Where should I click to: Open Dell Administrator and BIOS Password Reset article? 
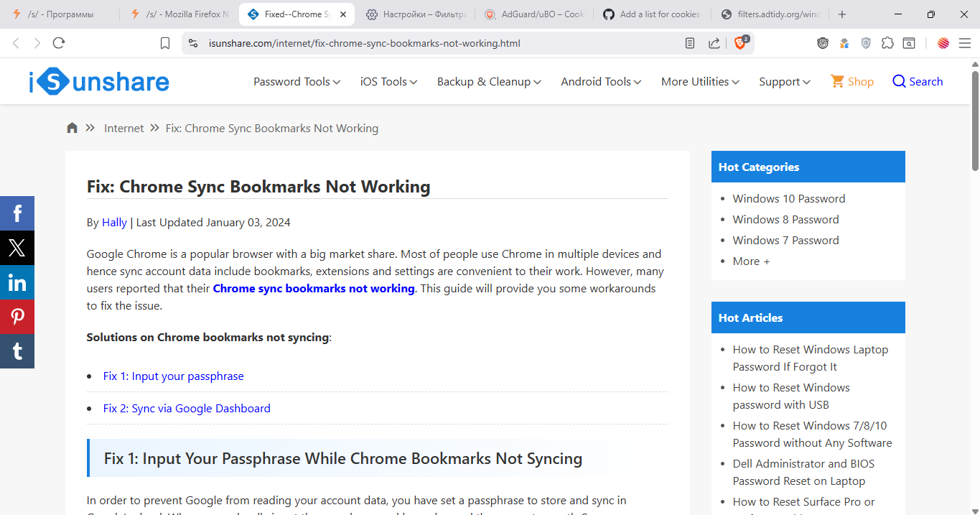coord(804,473)
